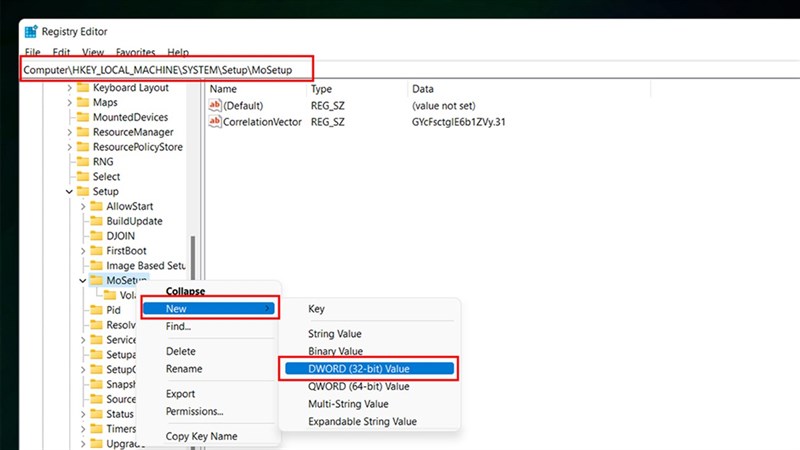Expand the FirstBoot key
The width and height of the screenshot is (800, 450).
coord(83,251)
